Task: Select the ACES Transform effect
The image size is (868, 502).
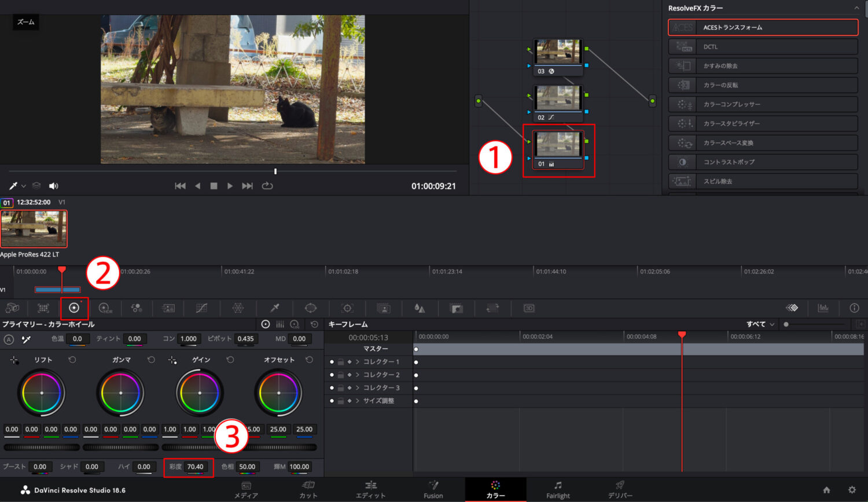Action: pyautogui.click(x=763, y=27)
